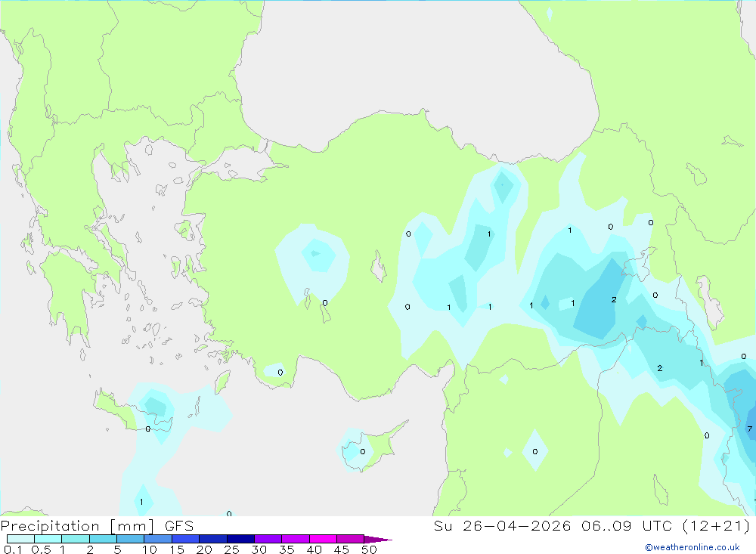
Task: Click the '0' value on Crete
Action: point(148,429)
